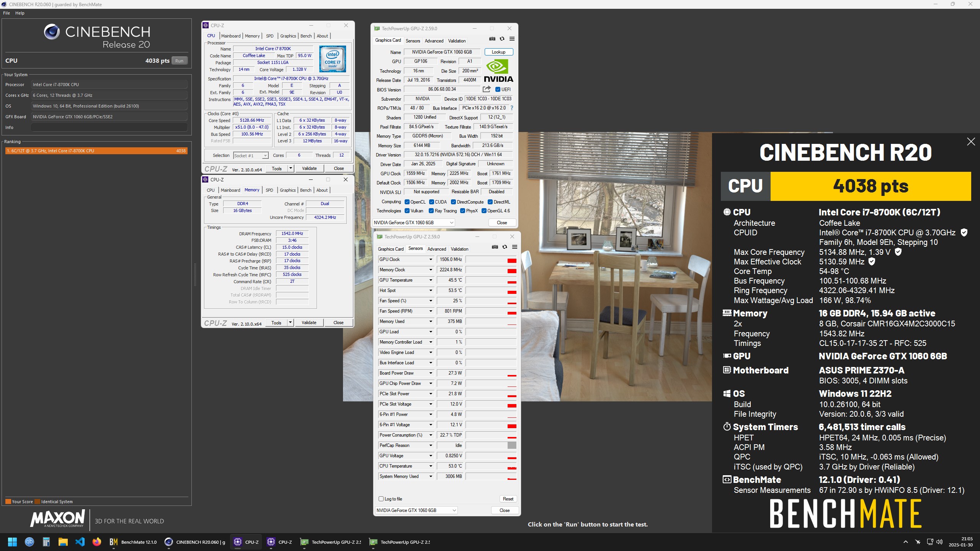
Task: Expand PerfCap Reason sensor dropdown
Action: point(431,445)
